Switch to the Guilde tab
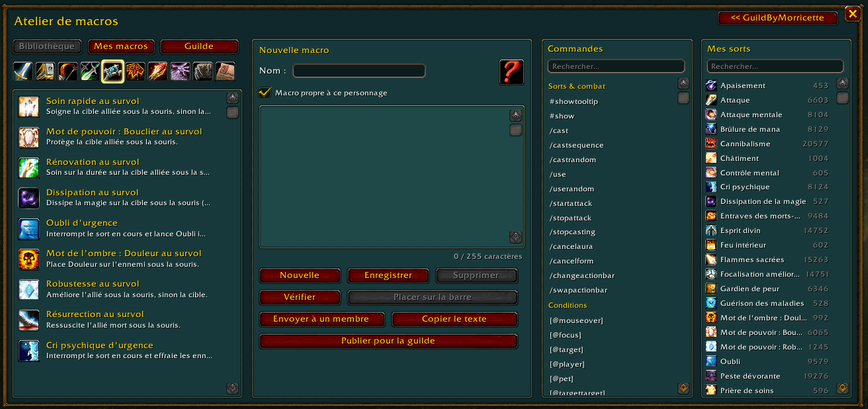 (x=199, y=46)
